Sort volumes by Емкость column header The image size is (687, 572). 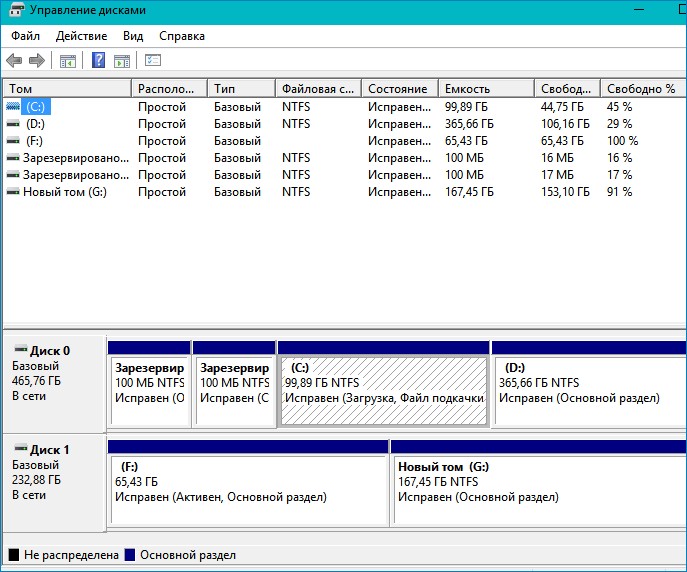tap(484, 89)
